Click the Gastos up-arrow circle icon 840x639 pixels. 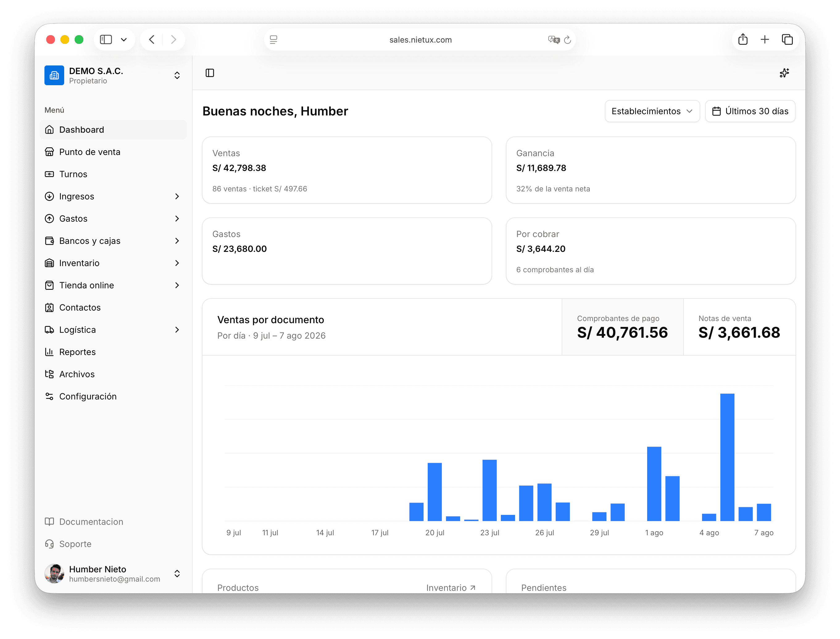coord(49,219)
